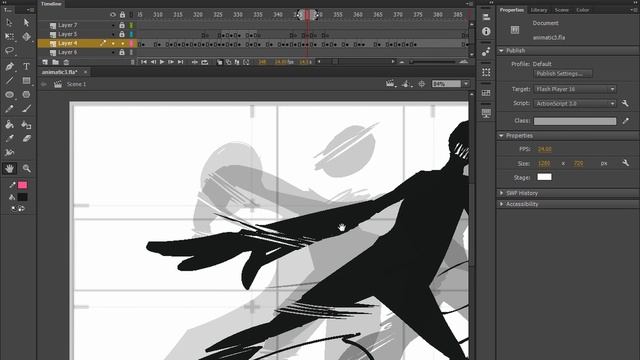The width and height of the screenshot is (640, 360).
Task: Unlock Layer 5
Action: 122,34
